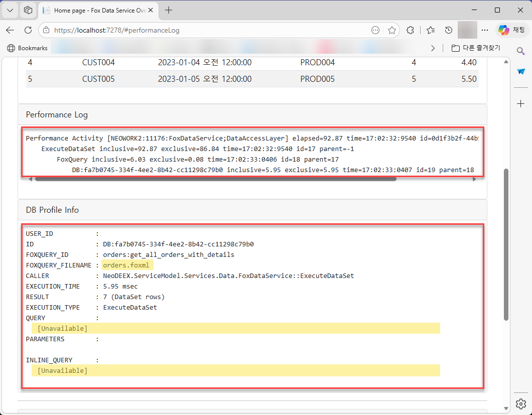Open sidebar settings gear icon

[x=521, y=404]
